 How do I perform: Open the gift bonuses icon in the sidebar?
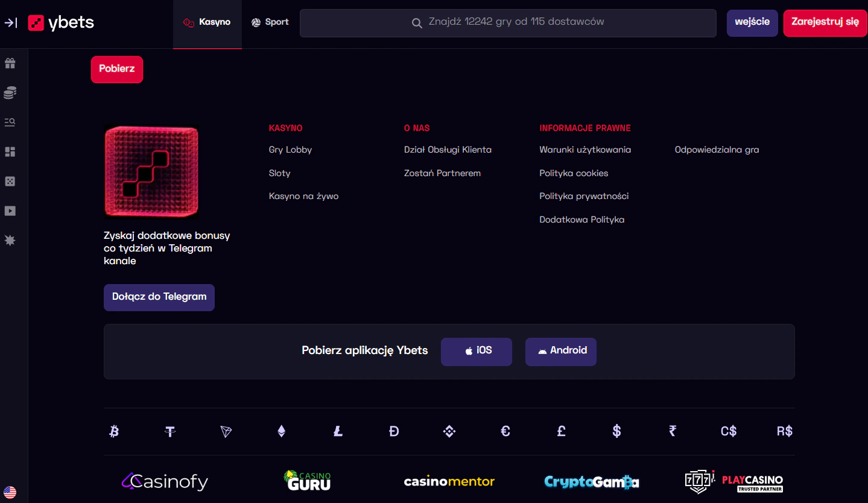[10, 63]
